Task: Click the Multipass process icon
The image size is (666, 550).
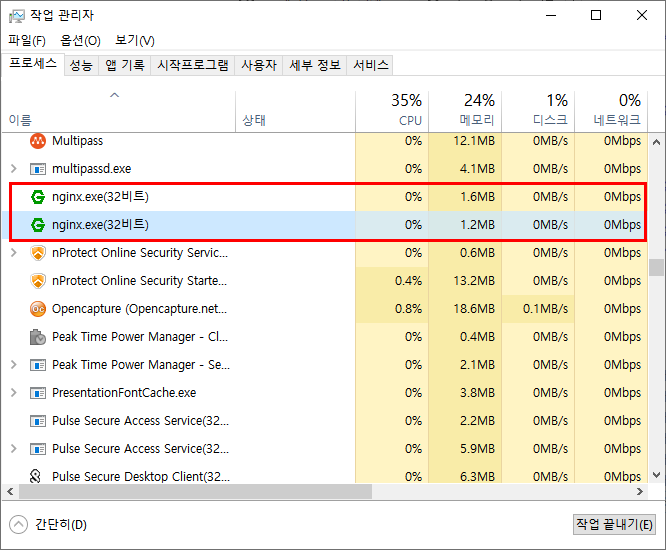Action: click(38, 141)
